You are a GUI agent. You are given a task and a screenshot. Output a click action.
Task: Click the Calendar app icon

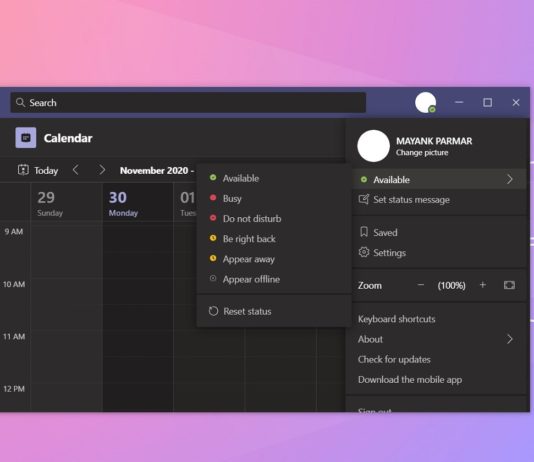coord(26,138)
